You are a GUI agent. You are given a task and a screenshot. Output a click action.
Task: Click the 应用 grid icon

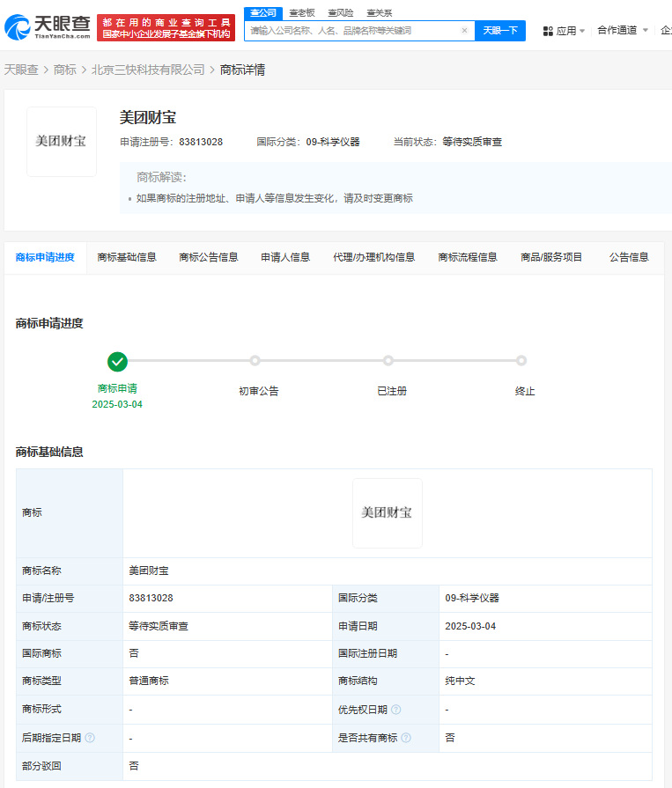[548, 31]
